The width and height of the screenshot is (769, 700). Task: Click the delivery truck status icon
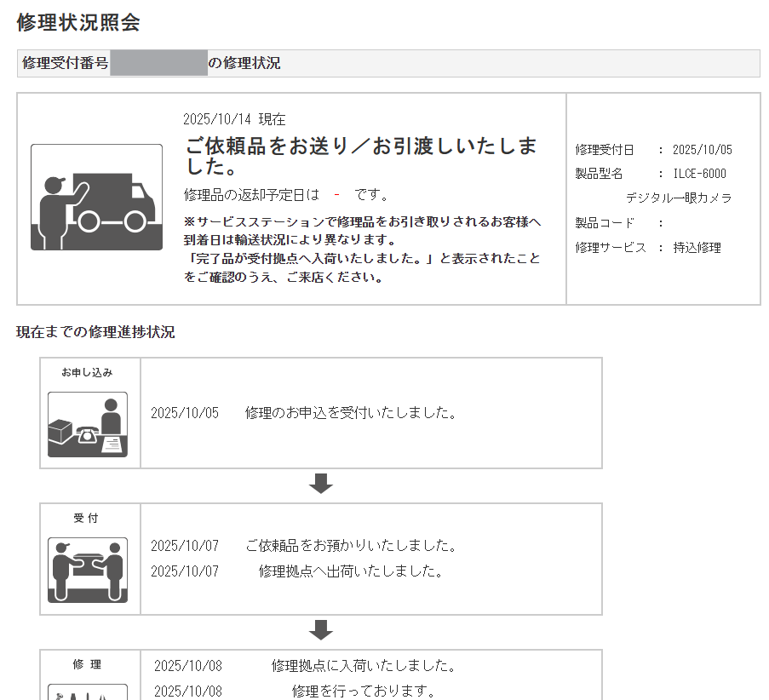point(96,198)
